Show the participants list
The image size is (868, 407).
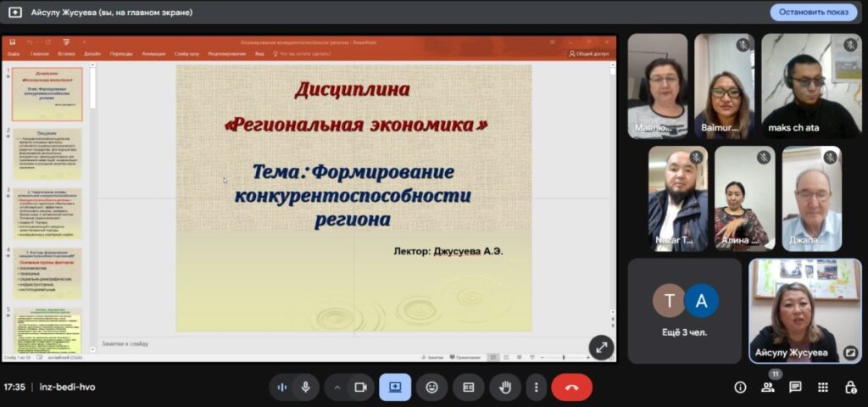[x=768, y=387]
